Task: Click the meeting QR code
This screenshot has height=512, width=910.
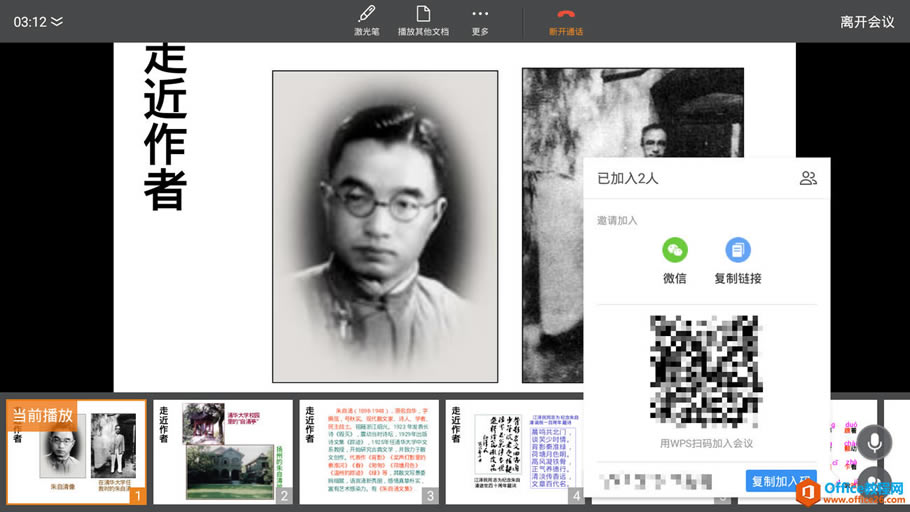Action: pos(705,371)
